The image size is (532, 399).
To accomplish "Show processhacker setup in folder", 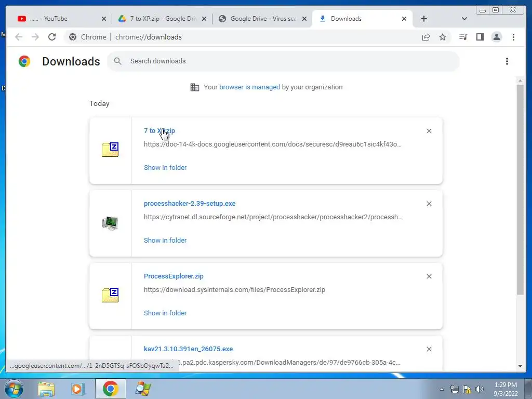I will point(165,240).
